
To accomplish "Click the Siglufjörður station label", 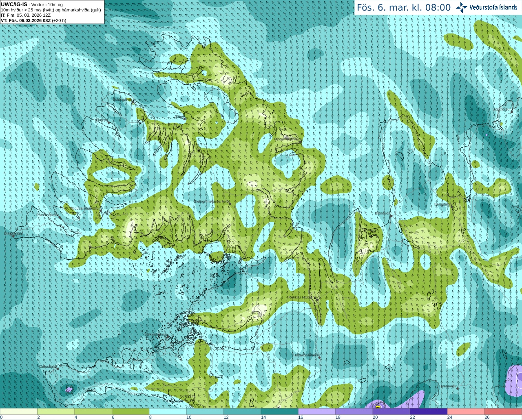I will [501, 109].
